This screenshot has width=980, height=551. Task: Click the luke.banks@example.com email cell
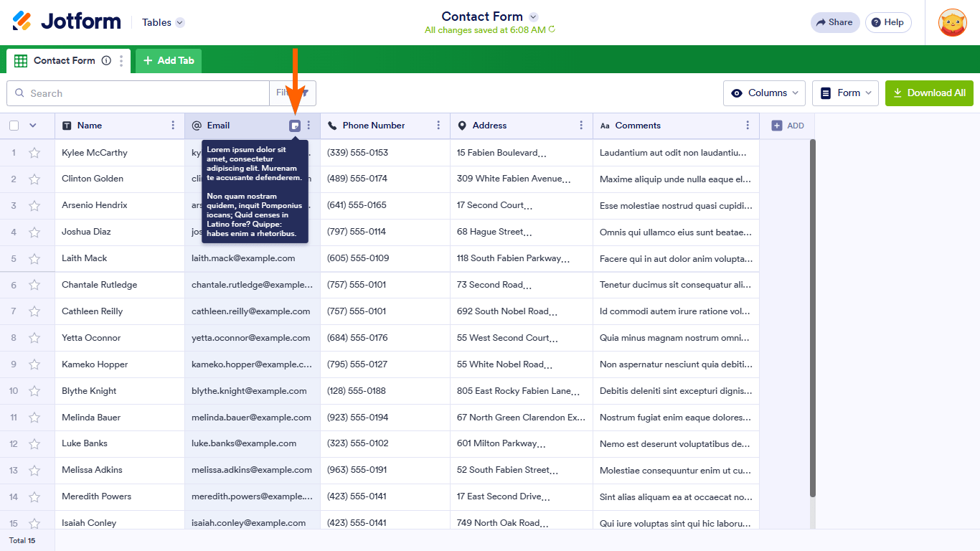click(253, 445)
